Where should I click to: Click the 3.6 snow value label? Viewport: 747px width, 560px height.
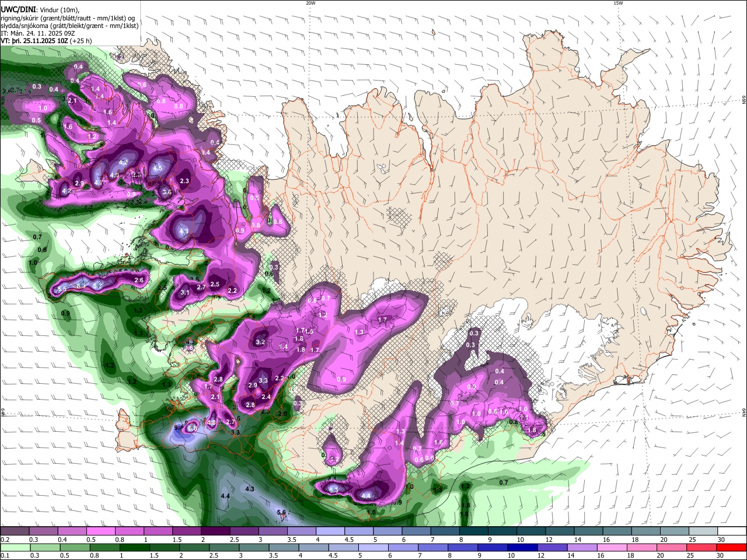click(x=167, y=192)
